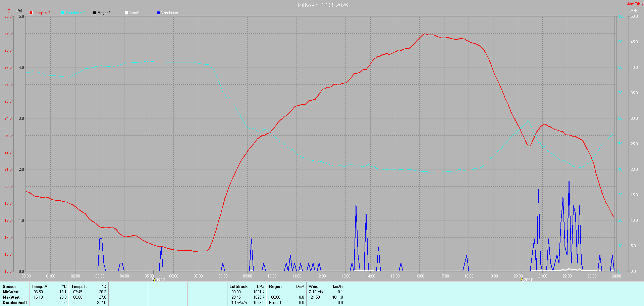Click the Durchschnitt row label
Viewport: 644px width, 306px height.
pyautogui.click(x=15, y=303)
